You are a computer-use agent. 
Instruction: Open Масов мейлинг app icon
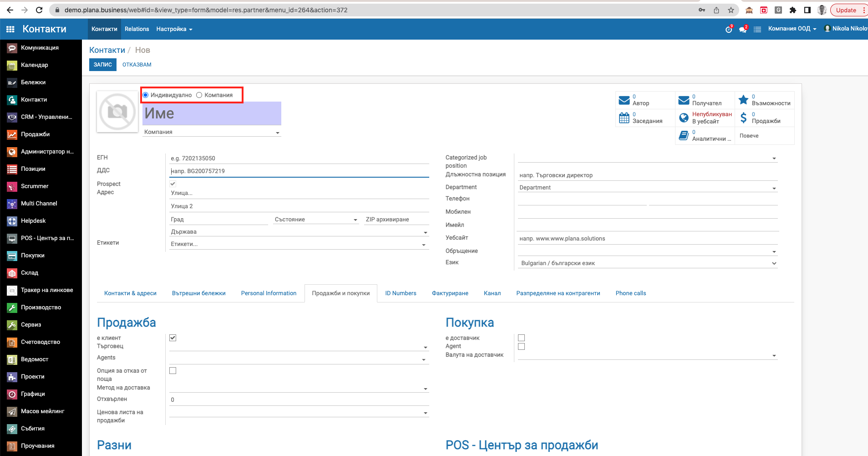coord(12,411)
